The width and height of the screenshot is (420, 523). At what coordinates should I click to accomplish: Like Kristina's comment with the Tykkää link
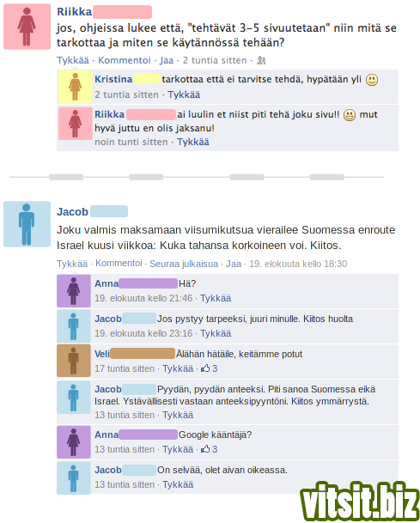184,94
